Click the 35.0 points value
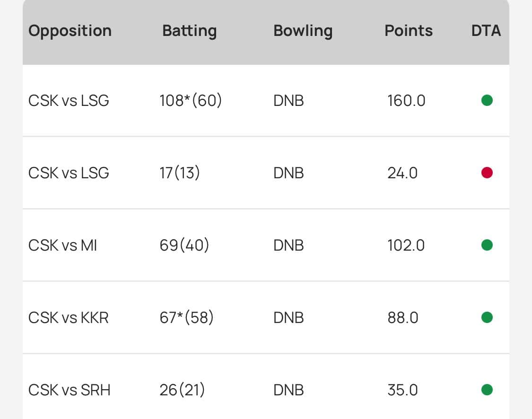This screenshot has width=532, height=419. (402, 390)
